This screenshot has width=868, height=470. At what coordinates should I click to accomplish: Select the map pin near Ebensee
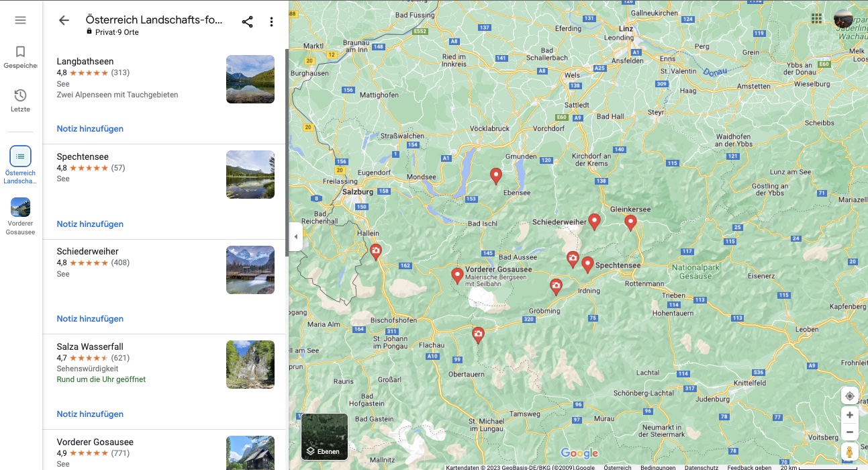496,176
